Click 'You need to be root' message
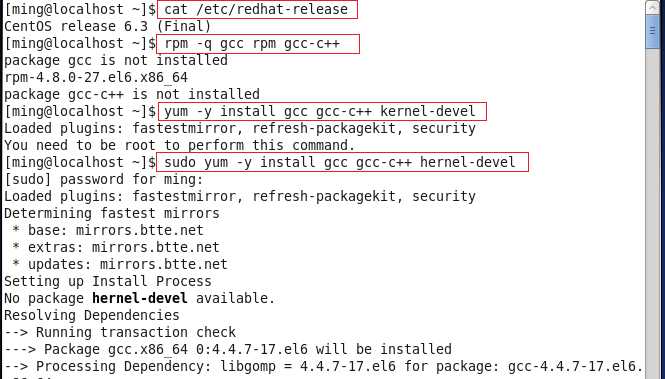Screen dimensions: 665x379 click(179, 145)
